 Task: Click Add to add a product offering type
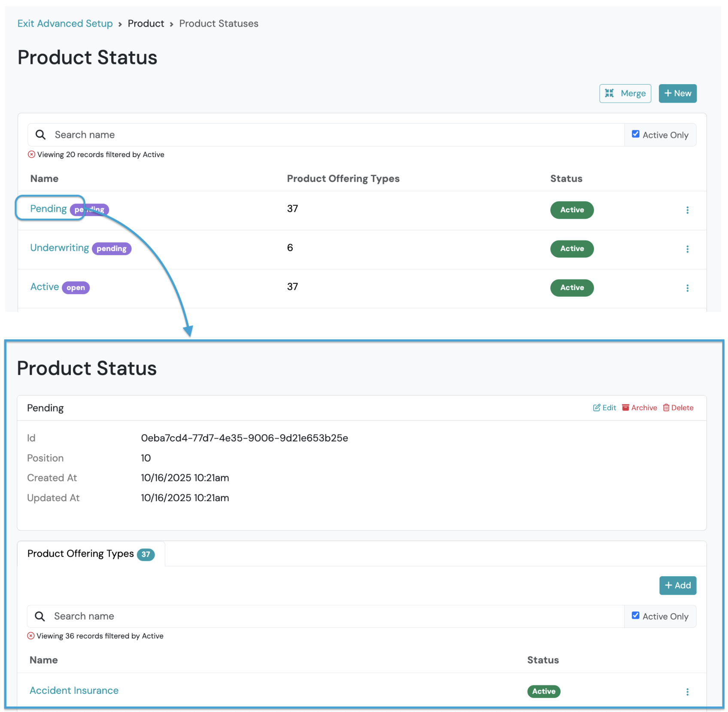[677, 585]
